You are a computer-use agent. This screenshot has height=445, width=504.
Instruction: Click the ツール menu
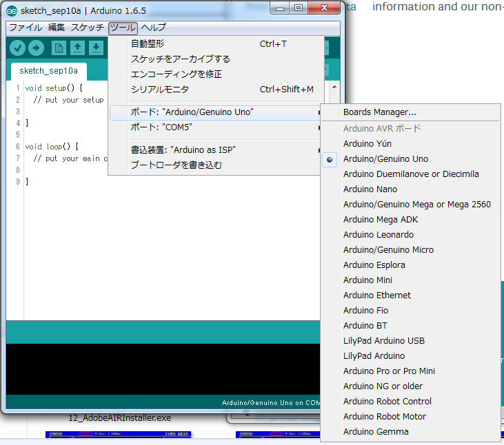(123, 28)
